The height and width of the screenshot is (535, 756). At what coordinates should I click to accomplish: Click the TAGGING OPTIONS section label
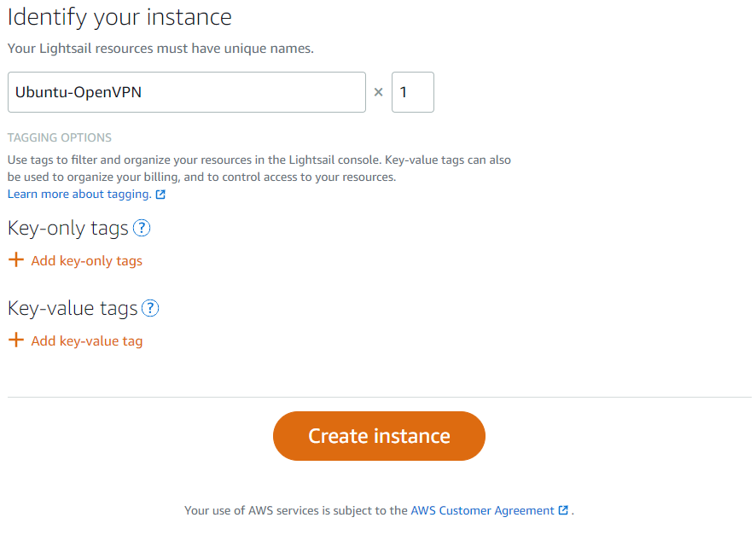pyautogui.click(x=60, y=137)
